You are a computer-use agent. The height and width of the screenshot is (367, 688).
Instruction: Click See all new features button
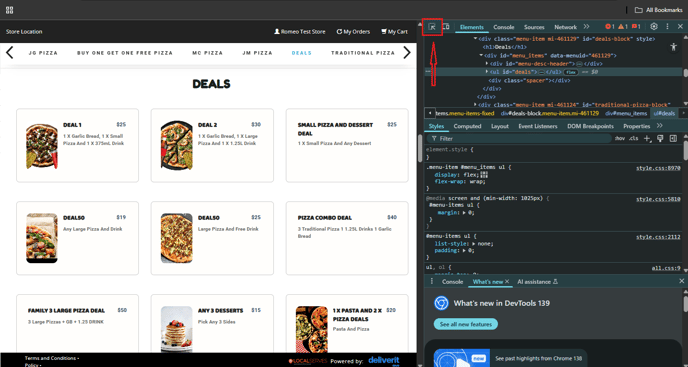[466, 324]
